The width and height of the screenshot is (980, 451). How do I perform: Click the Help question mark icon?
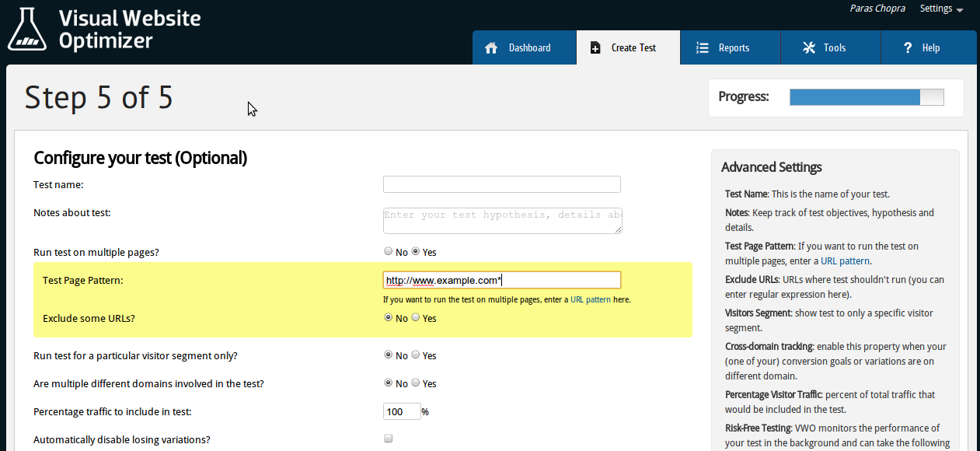pyautogui.click(x=907, y=47)
